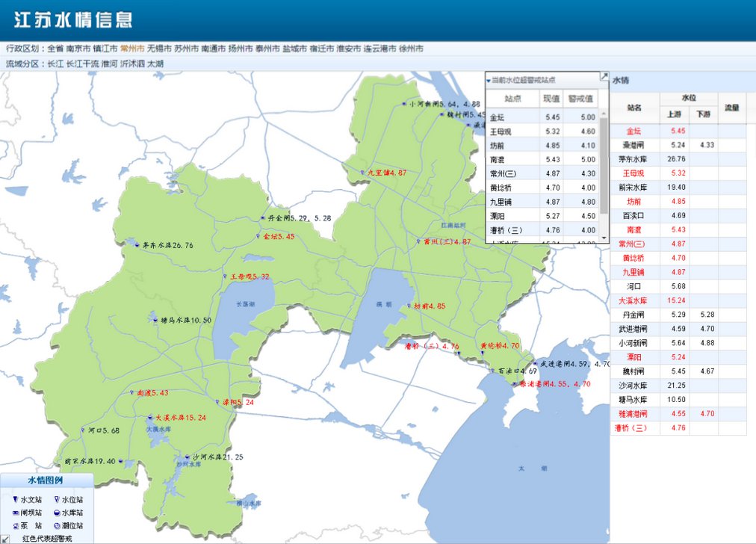Viewport: 756px width, 544px height.
Task: Click the 金坛 station marker on the map
Action: coord(257,236)
